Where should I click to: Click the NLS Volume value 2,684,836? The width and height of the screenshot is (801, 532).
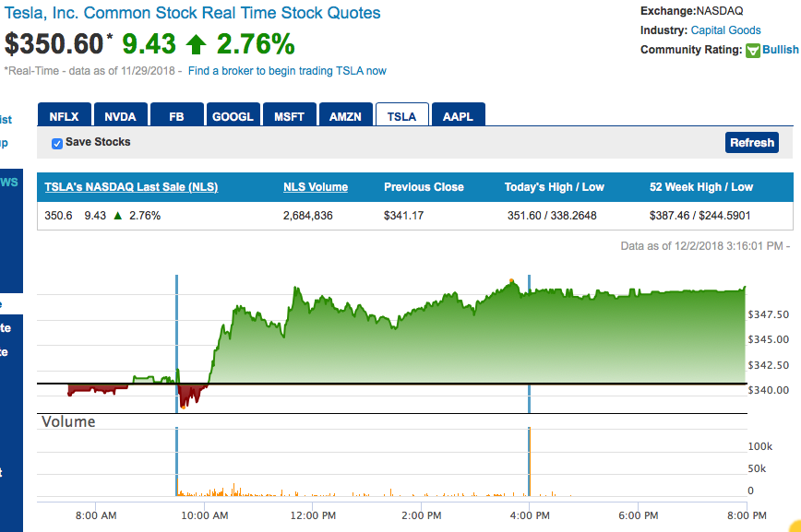coord(308,216)
